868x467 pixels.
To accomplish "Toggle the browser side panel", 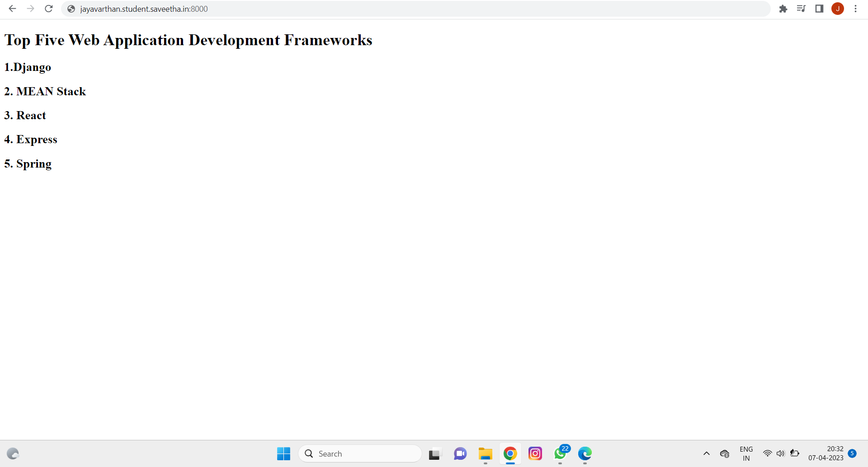I will tap(819, 9).
